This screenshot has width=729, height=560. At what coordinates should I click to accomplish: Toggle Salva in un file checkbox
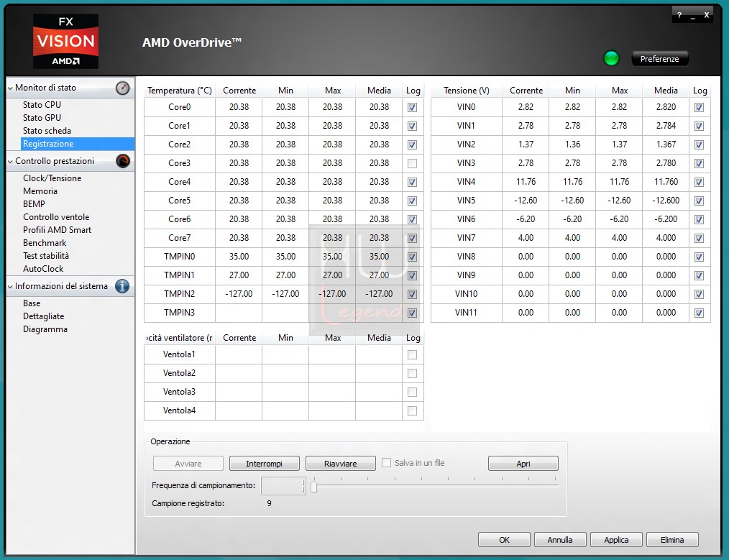(386, 463)
